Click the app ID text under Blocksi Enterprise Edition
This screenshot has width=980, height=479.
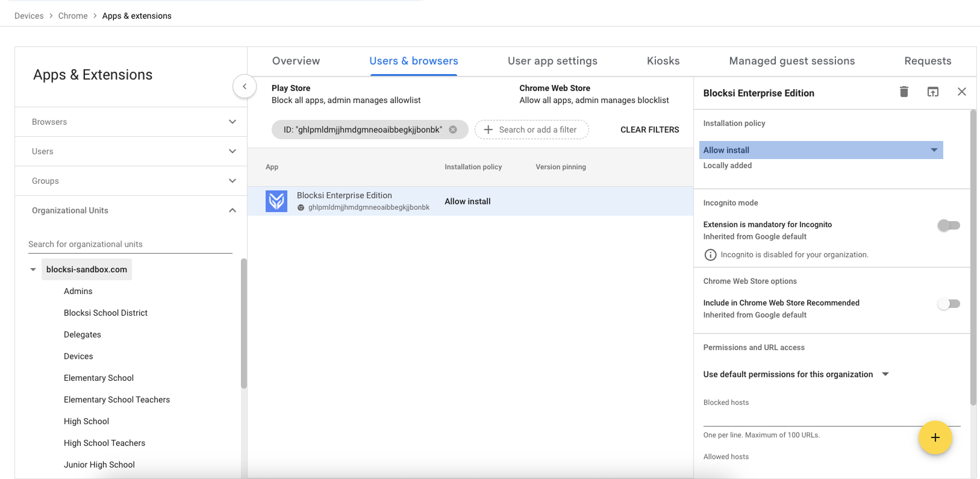(x=369, y=207)
